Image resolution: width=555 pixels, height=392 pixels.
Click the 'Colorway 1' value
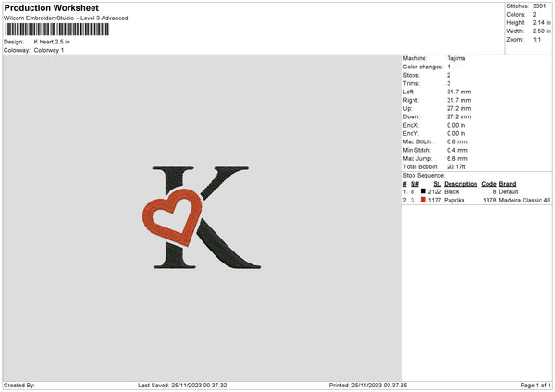click(49, 50)
